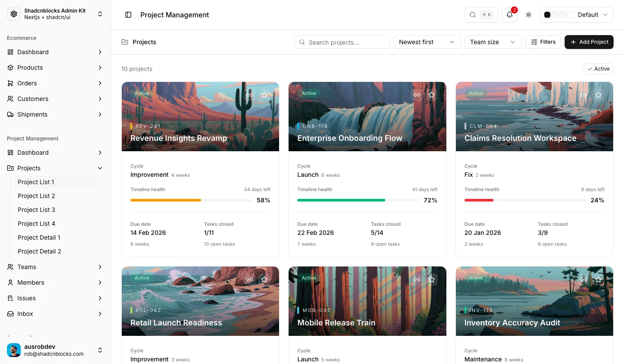Click the Projects header folder icon
The width and height of the screenshot is (624, 364).
[125, 42]
